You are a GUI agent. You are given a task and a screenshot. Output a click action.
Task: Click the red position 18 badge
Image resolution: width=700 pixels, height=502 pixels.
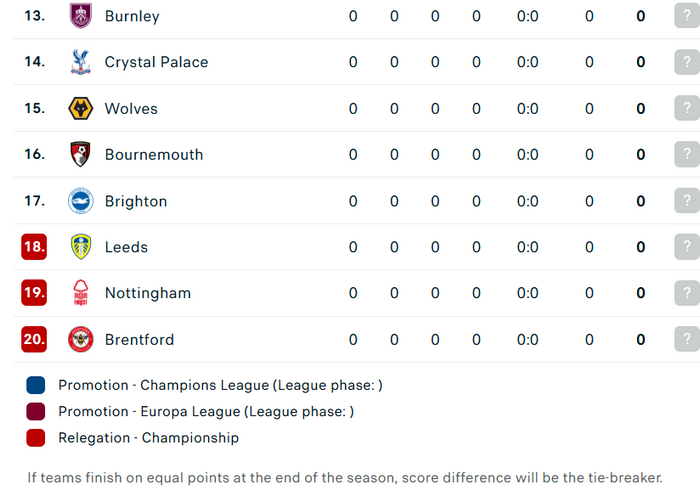pyautogui.click(x=34, y=247)
